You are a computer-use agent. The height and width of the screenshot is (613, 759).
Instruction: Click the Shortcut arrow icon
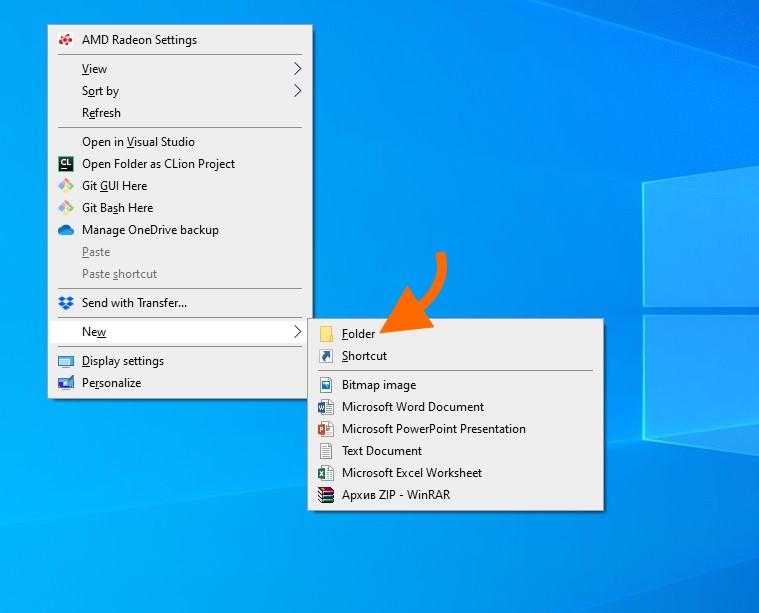[x=326, y=356]
